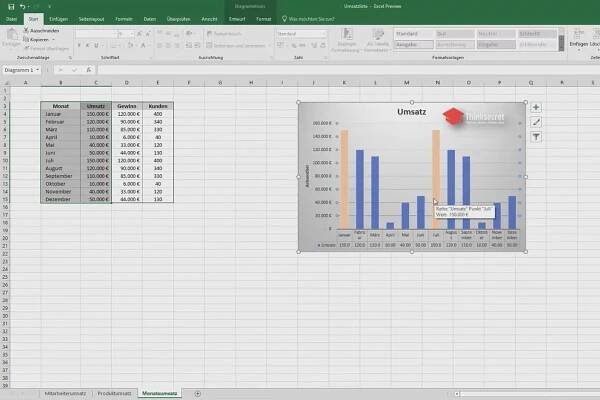The width and height of the screenshot is (600, 400).
Task: Add a new sheet with plus icon
Action: 198,393
